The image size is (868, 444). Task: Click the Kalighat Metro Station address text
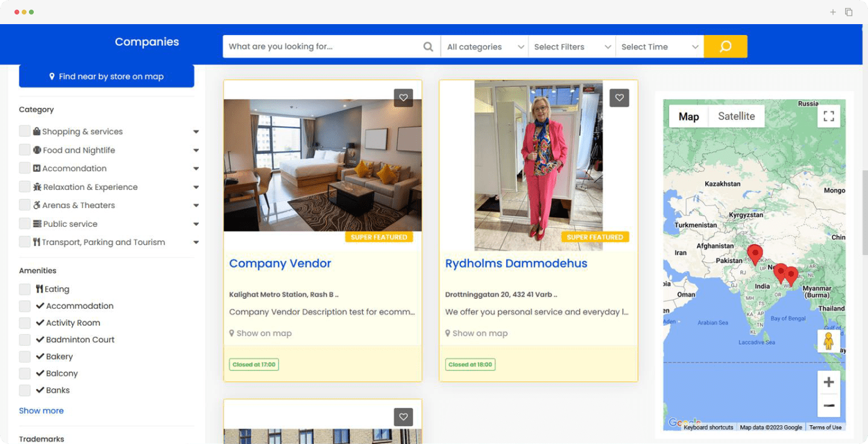pyautogui.click(x=284, y=294)
